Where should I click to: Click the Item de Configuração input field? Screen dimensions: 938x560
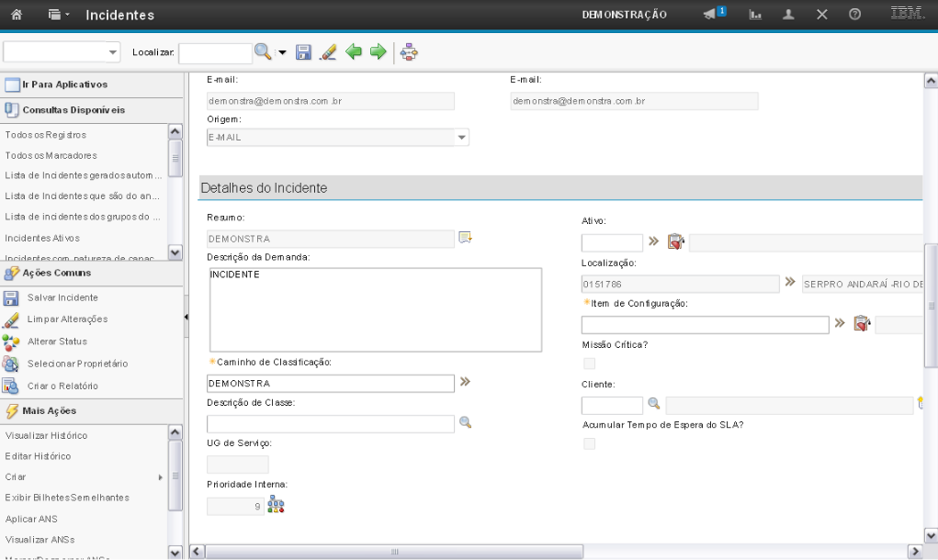(x=705, y=324)
